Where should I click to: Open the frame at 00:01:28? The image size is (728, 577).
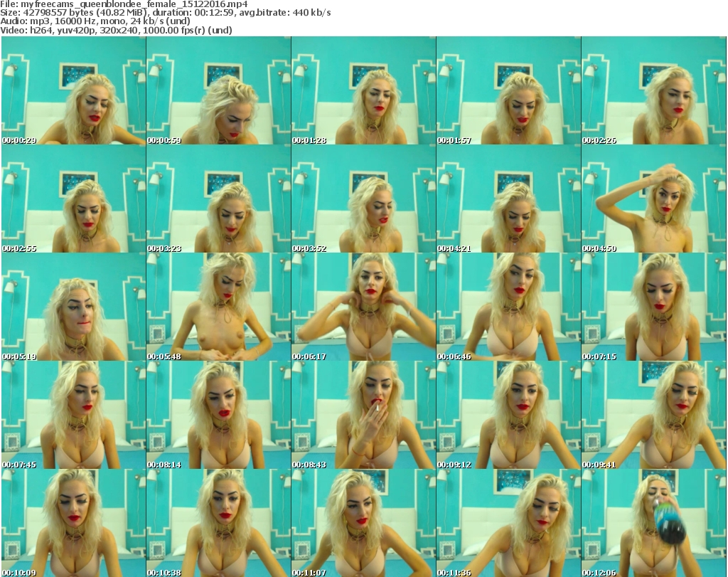[x=363, y=90]
